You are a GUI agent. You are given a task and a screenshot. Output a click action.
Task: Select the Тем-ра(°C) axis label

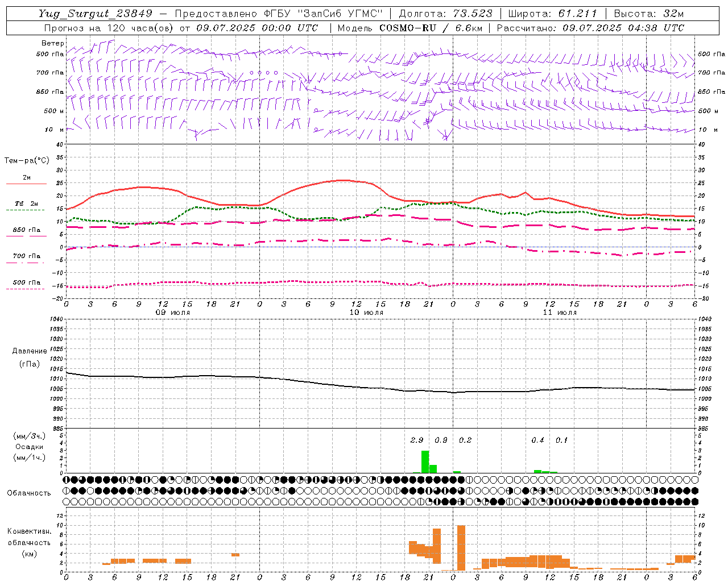coord(27,161)
